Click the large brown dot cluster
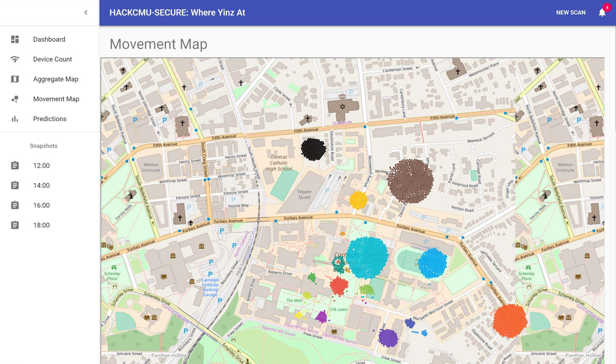Viewport: 616px width, 364px height. coord(410,181)
